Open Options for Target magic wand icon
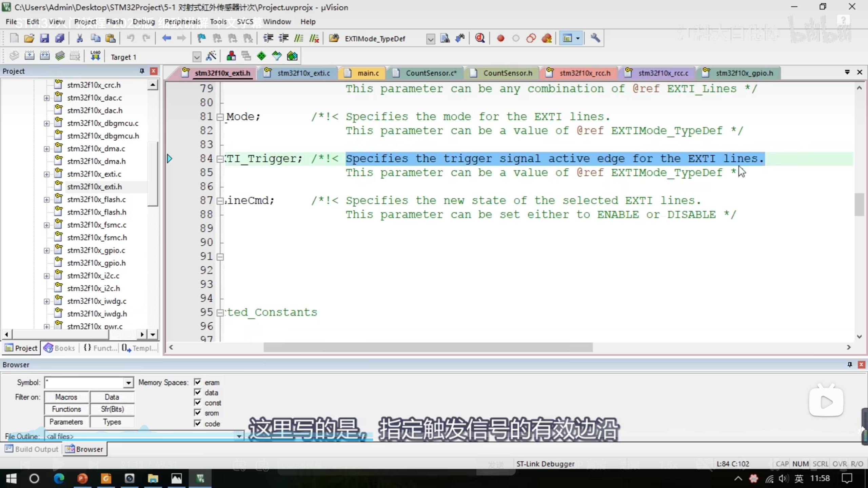This screenshot has width=868, height=488. pyautogui.click(x=211, y=56)
